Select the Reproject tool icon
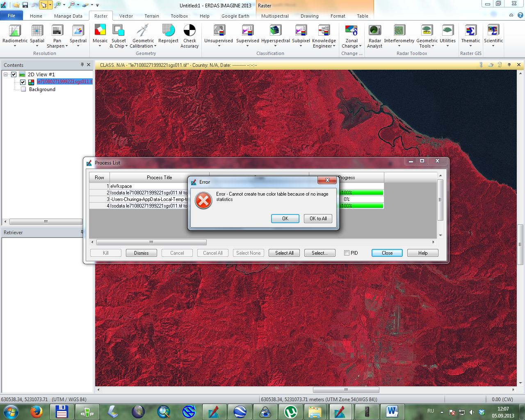 point(168,31)
